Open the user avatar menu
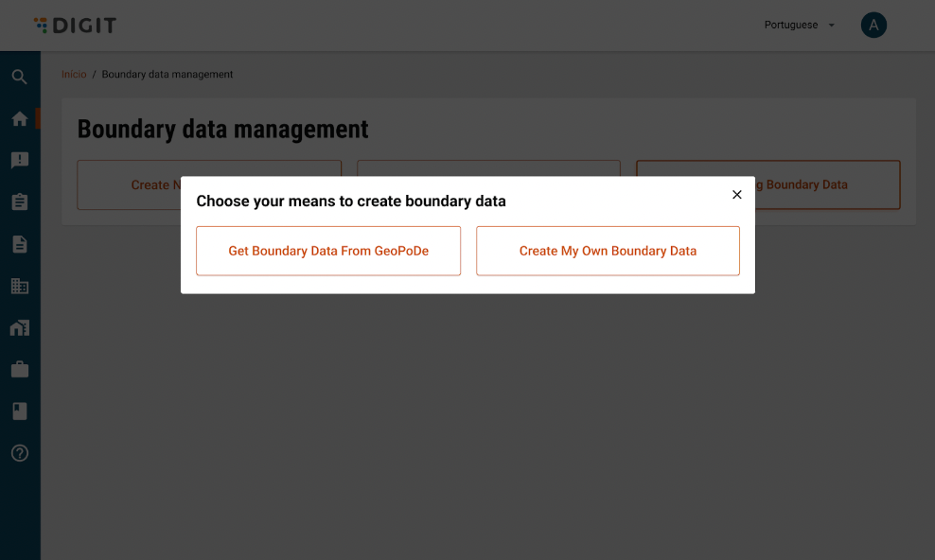This screenshot has width=935, height=560. 873,26
